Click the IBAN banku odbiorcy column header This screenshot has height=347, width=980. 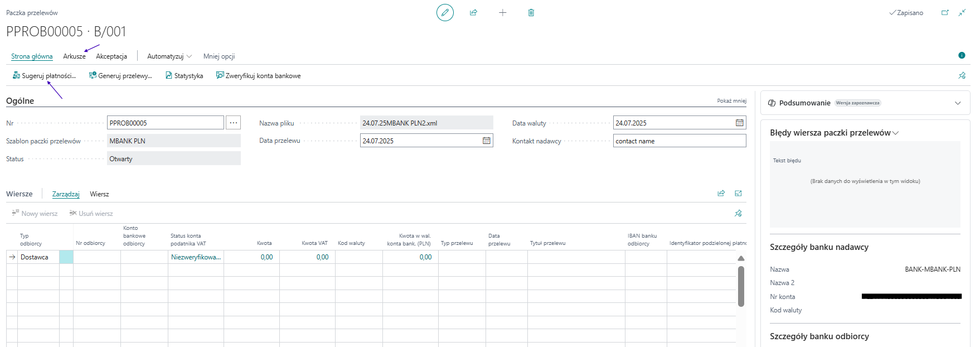pyautogui.click(x=642, y=239)
